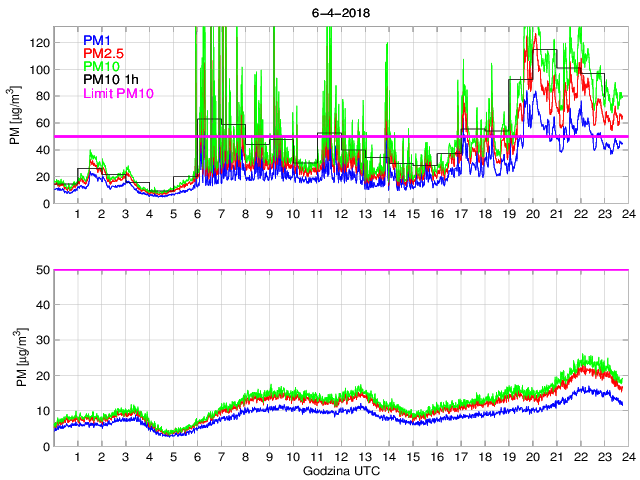Select hour 24 on bottom chart x-axis
This screenshot has height=480, width=640.
[x=627, y=457]
